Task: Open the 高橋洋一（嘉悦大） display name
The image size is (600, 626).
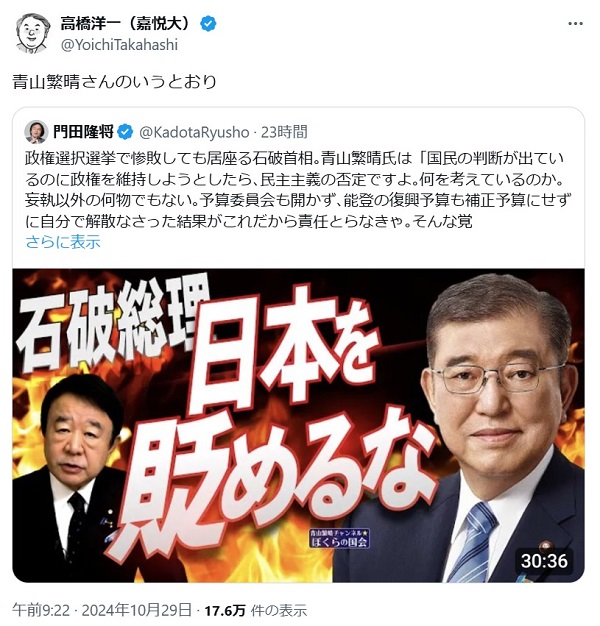Action: [127, 24]
